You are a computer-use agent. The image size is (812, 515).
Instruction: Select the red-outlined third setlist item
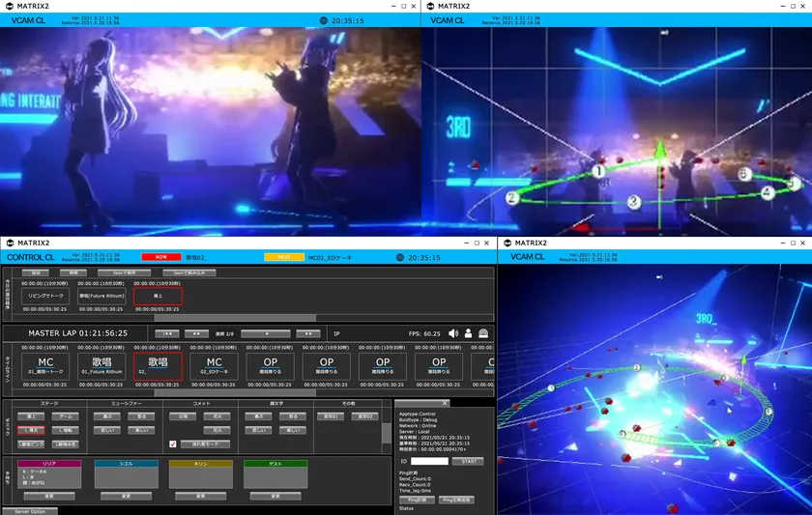157,297
